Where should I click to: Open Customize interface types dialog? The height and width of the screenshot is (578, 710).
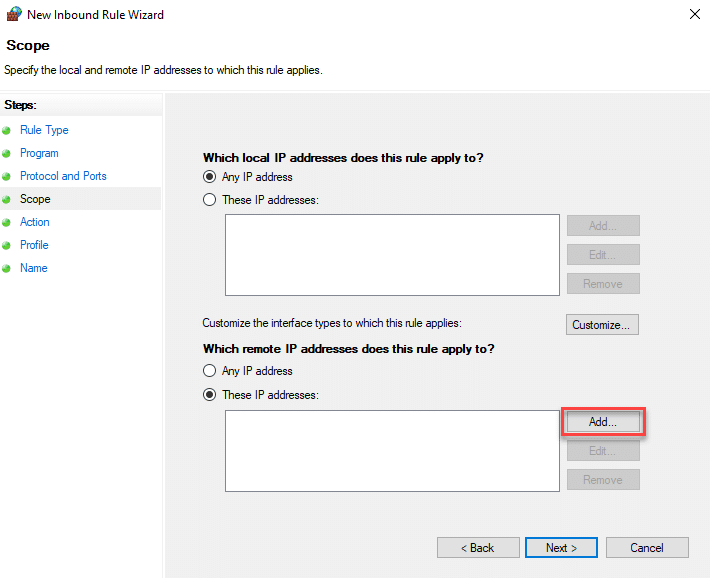point(602,325)
